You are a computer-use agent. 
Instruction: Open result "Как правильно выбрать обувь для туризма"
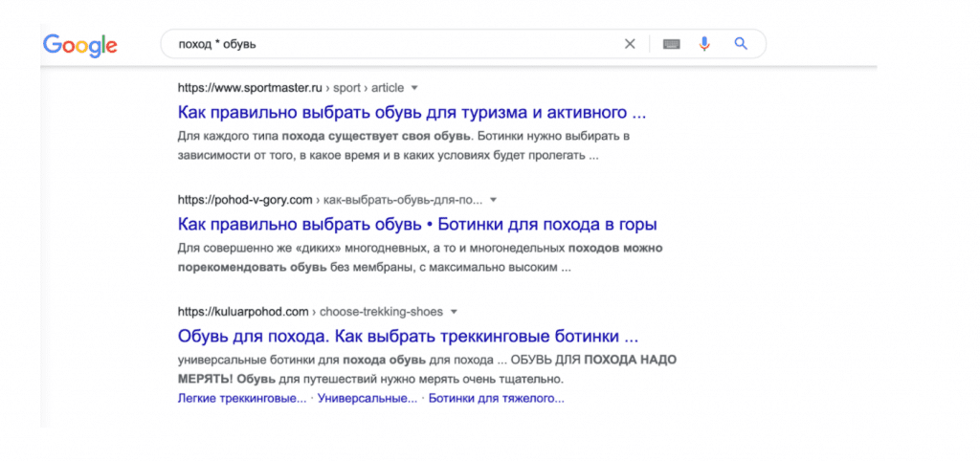[x=412, y=112]
